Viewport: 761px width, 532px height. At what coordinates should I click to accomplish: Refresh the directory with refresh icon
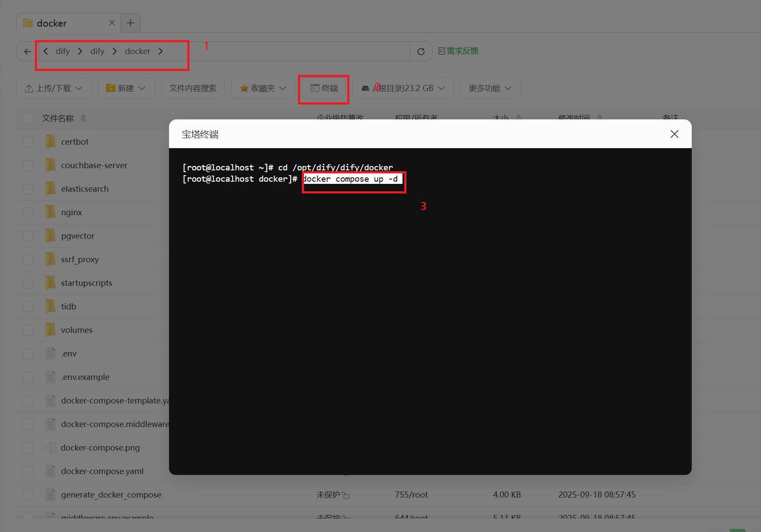(420, 51)
